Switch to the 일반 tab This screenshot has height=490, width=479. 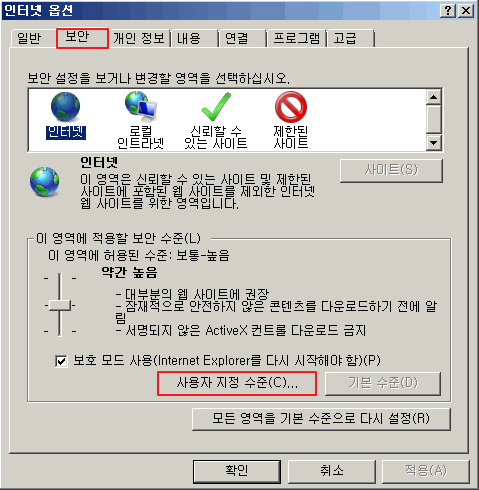point(29,39)
